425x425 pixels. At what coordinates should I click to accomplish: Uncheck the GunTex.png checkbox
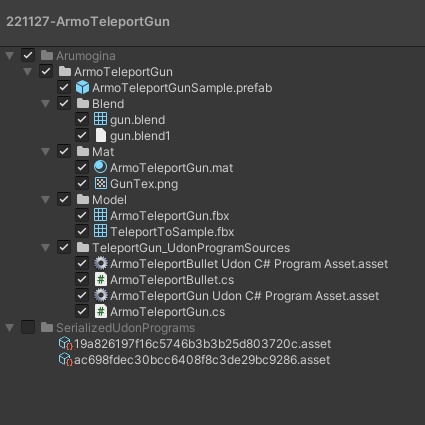tap(82, 183)
